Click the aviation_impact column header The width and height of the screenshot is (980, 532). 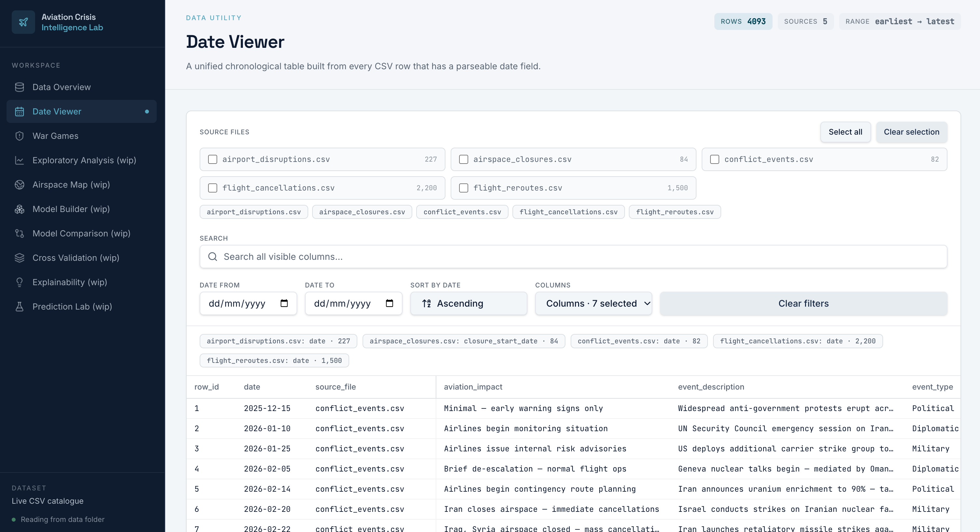coord(473,387)
